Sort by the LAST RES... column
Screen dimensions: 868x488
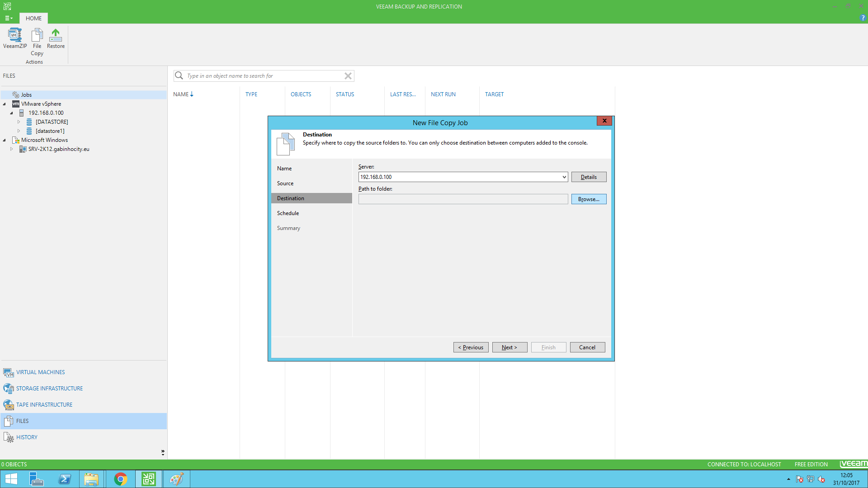click(403, 94)
